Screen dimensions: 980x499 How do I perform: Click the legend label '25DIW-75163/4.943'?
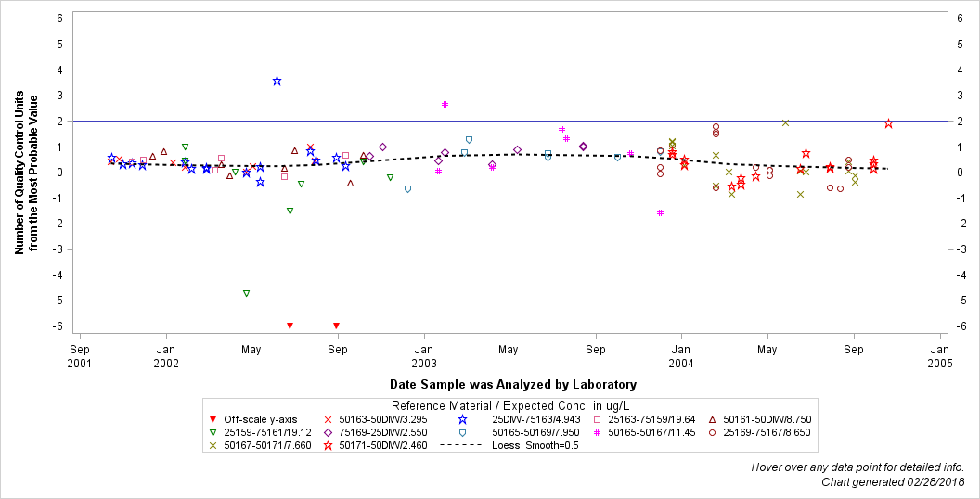click(x=536, y=419)
